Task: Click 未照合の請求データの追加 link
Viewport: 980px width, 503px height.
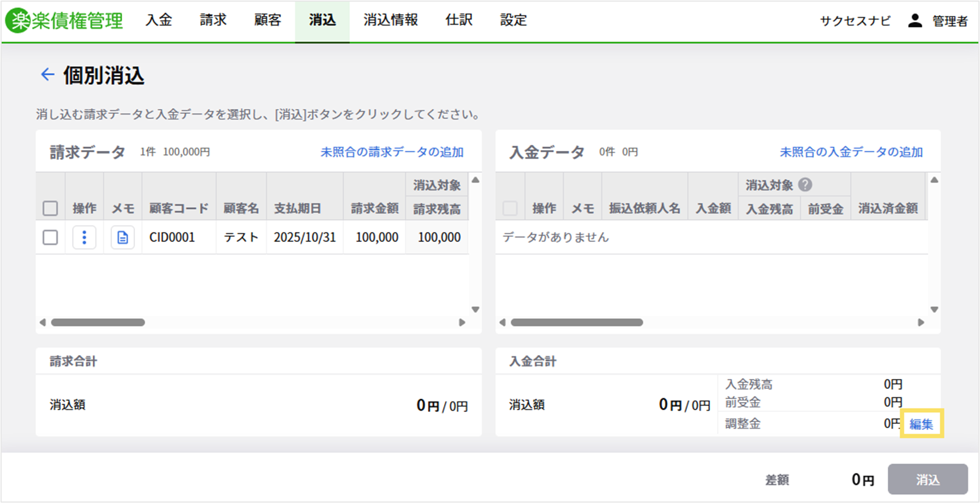Action: tap(392, 152)
